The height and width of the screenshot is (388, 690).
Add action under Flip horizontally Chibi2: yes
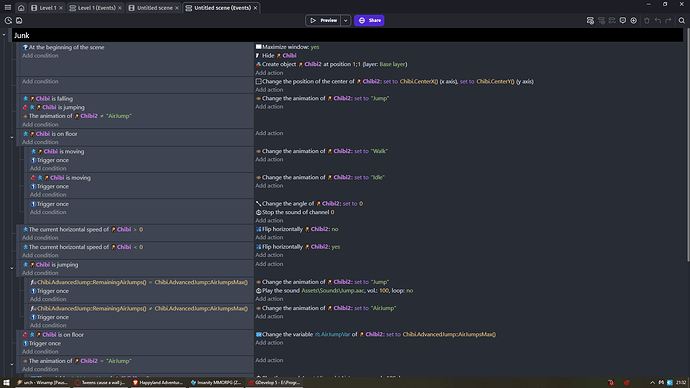pyautogui.click(x=269, y=255)
